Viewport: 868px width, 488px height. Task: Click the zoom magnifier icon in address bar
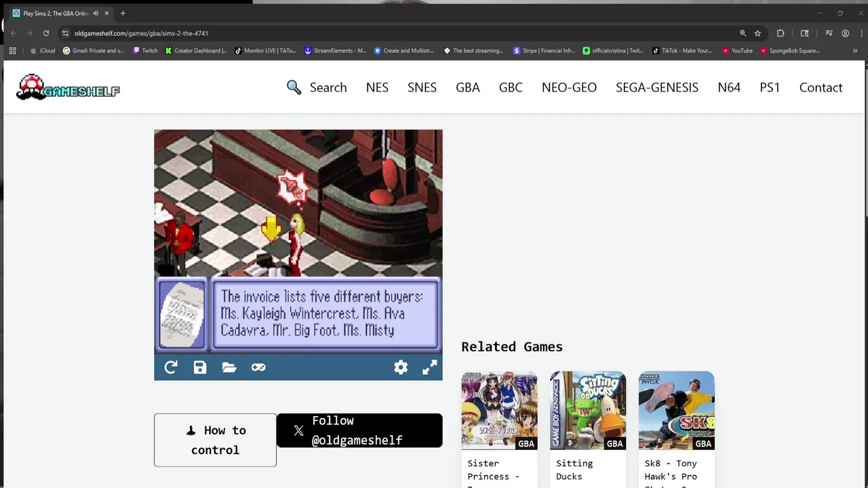(x=743, y=33)
